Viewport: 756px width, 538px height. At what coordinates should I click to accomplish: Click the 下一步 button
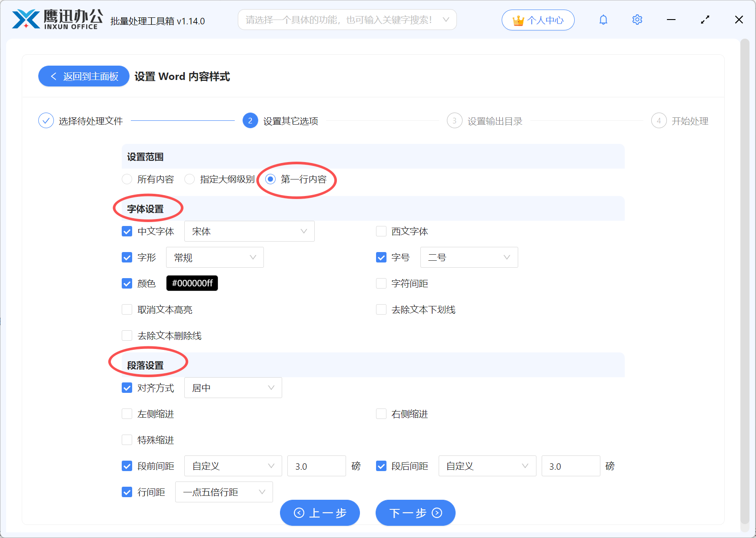click(x=415, y=513)
